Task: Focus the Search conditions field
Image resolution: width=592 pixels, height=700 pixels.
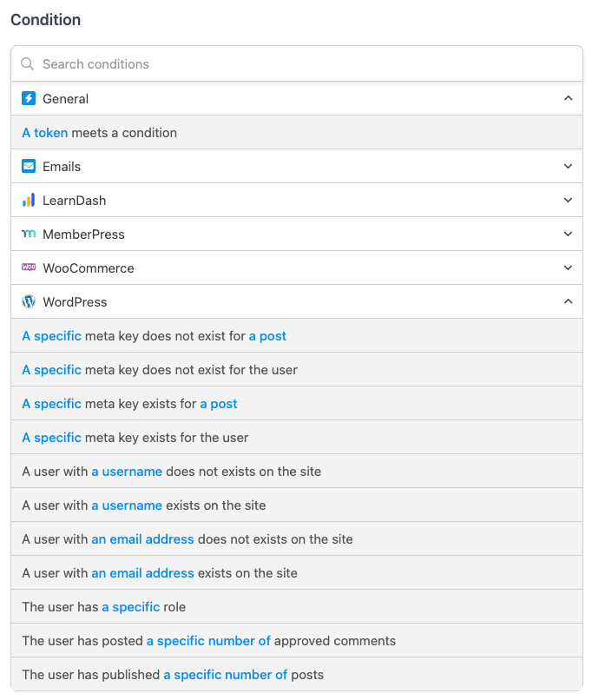Action: pos(297,64)
